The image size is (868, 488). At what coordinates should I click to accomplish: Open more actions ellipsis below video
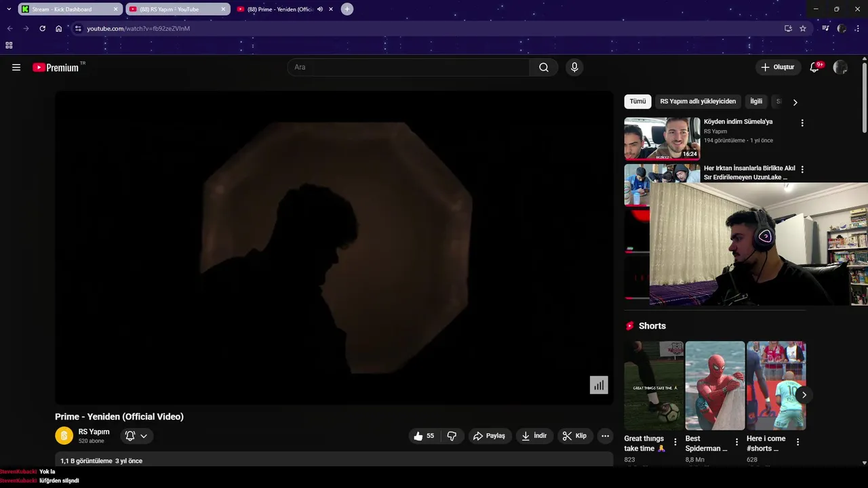pos(606,436)
